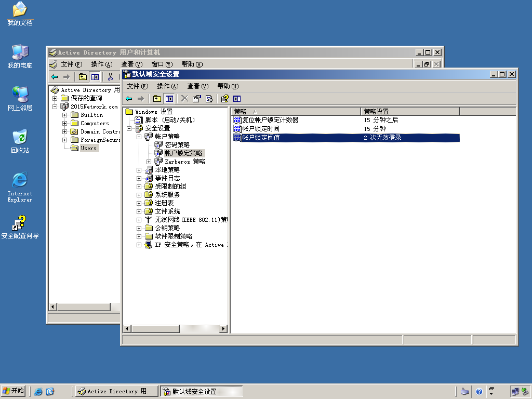
Task: Expand 系统服务 node
Action: (x=139, y=195)
